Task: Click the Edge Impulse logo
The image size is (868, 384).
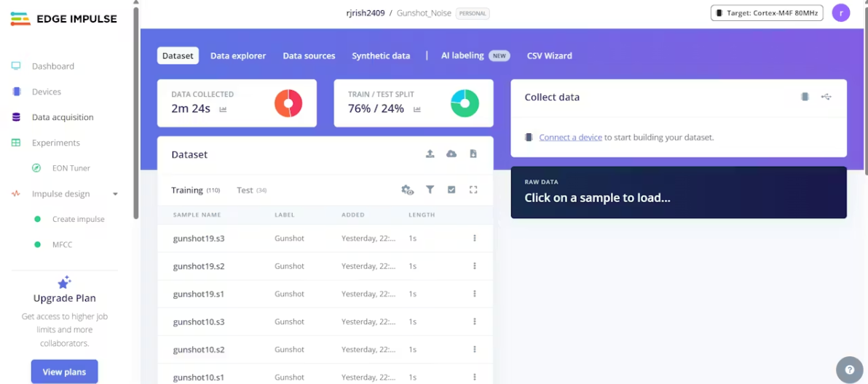Action: (x=63, y=19)
